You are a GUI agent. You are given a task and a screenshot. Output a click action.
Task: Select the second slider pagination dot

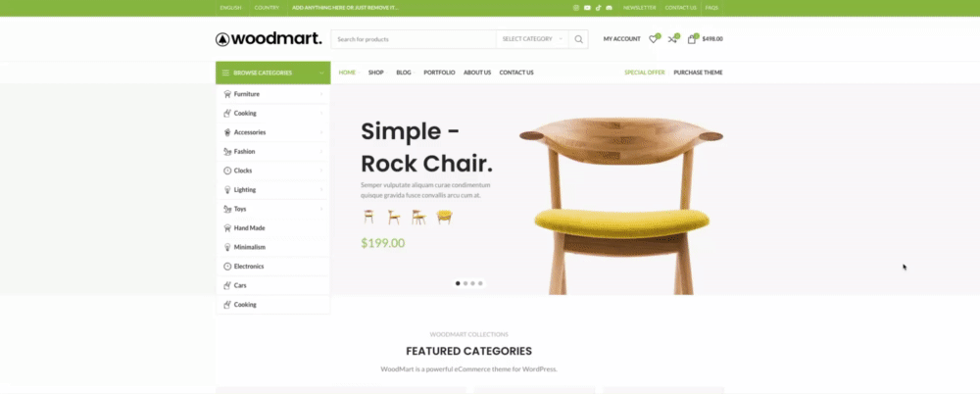[465, 283]
